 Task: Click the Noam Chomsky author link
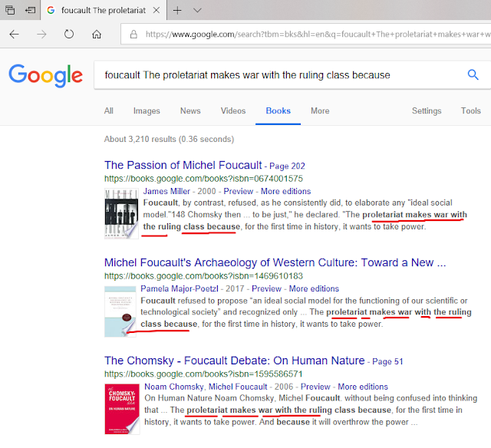point(174,387)
